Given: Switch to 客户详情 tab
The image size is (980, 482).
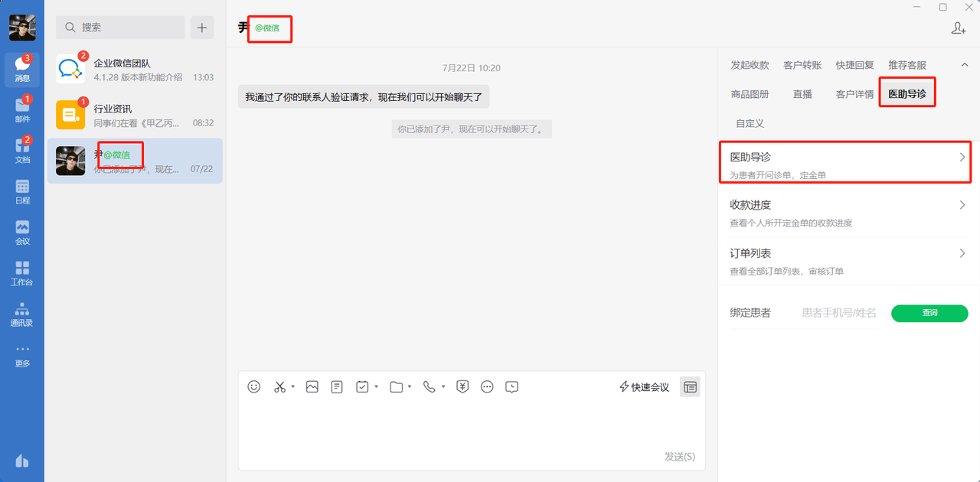Looking at the screenshot, I should 854,94.
